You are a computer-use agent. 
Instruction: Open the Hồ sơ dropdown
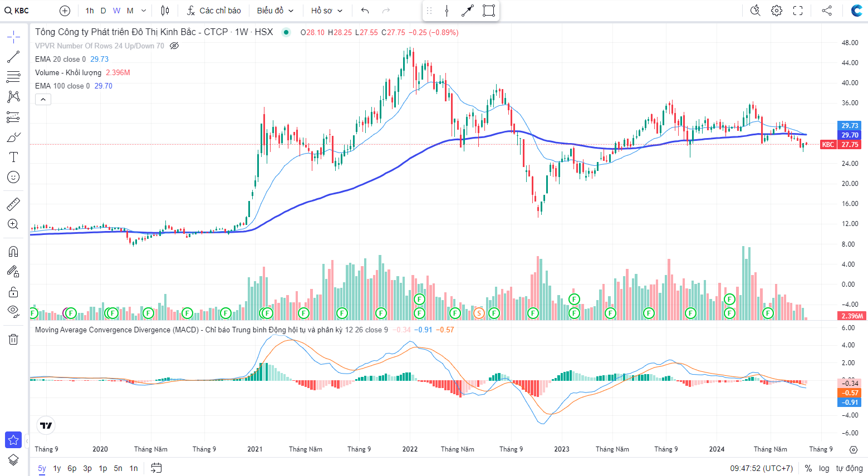pyautogui.click(x=327, y=11)
